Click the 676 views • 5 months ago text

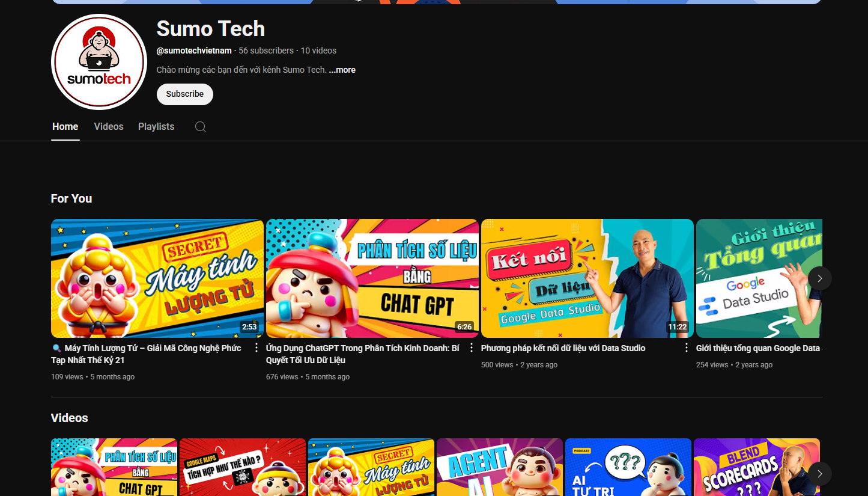308,377
